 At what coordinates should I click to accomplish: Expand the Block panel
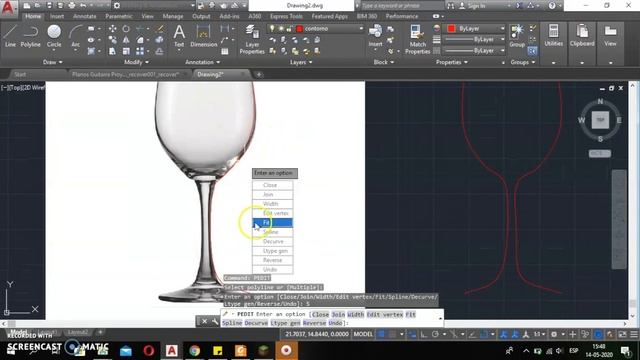pos(384,62)
